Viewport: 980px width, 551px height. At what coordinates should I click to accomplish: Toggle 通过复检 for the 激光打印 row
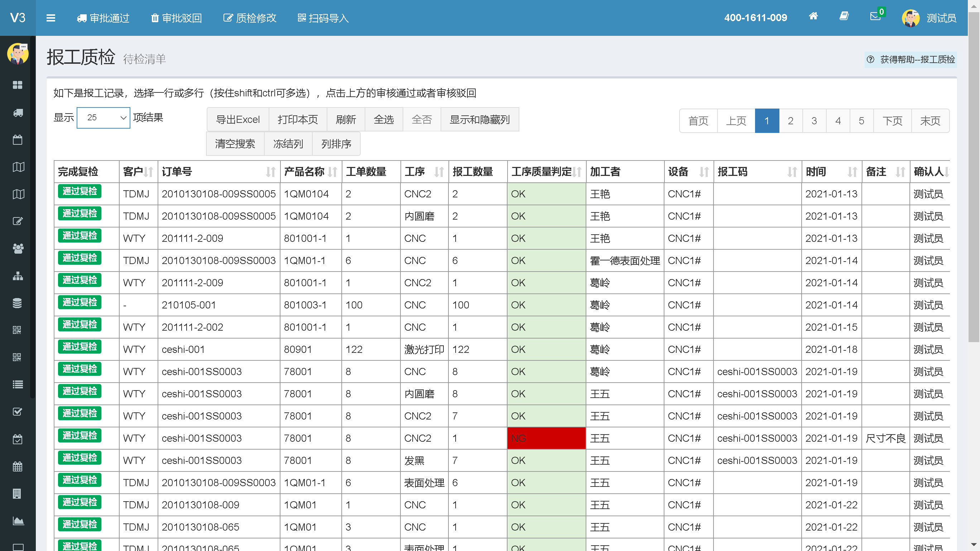coord(80,347)
